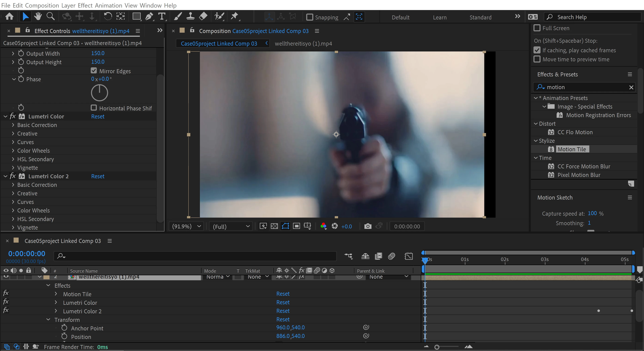This screenshot has width=644, height=351.
Task: Open the Animation menu
Action: tap(109, 5)
